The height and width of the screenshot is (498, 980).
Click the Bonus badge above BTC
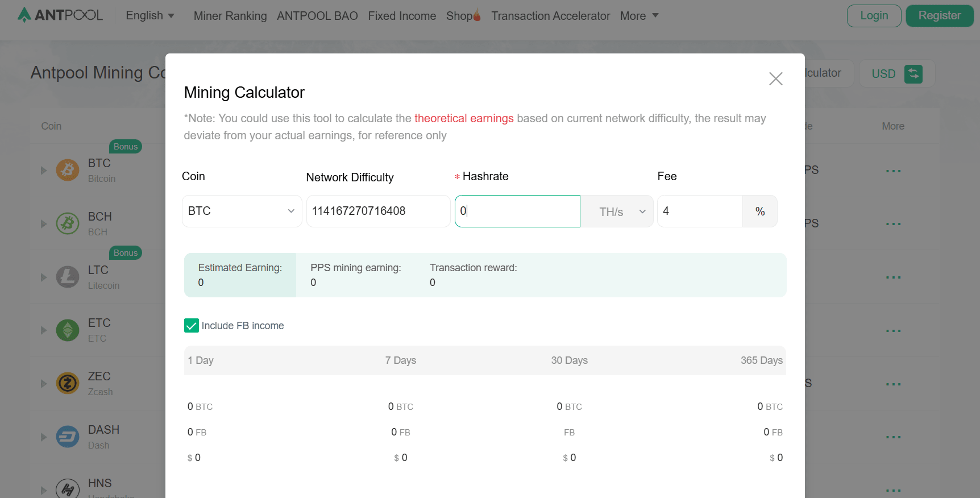coord(126,147)
